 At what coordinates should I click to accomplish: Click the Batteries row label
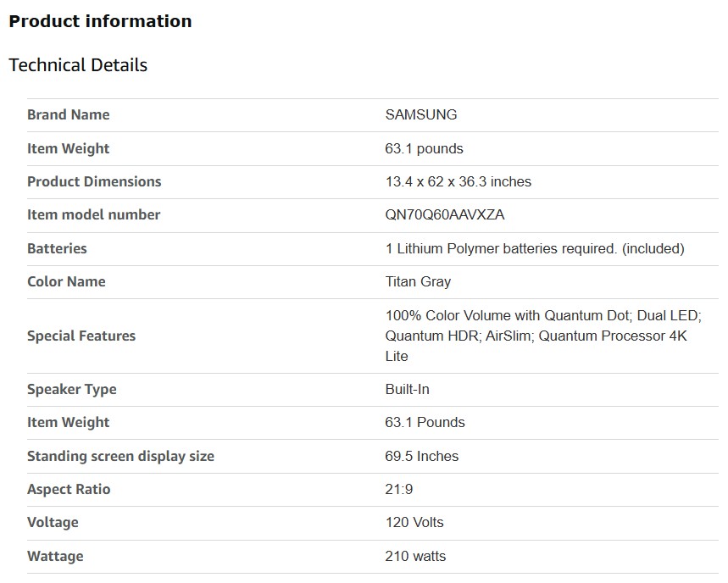[x=57, y=248]
